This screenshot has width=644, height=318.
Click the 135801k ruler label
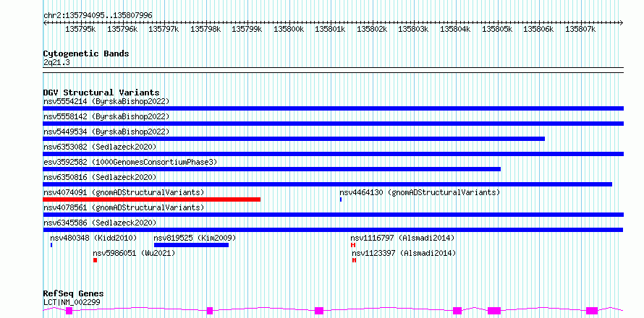click(331, 29)
